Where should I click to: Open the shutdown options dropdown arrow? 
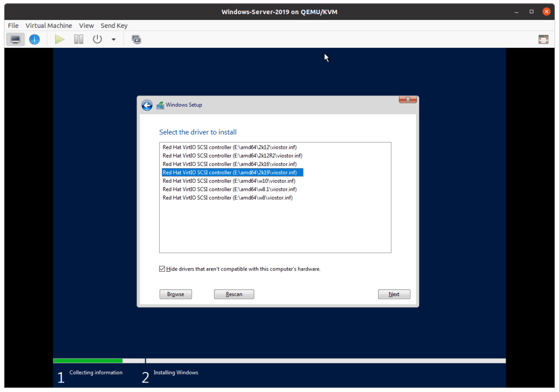point(113,39)
